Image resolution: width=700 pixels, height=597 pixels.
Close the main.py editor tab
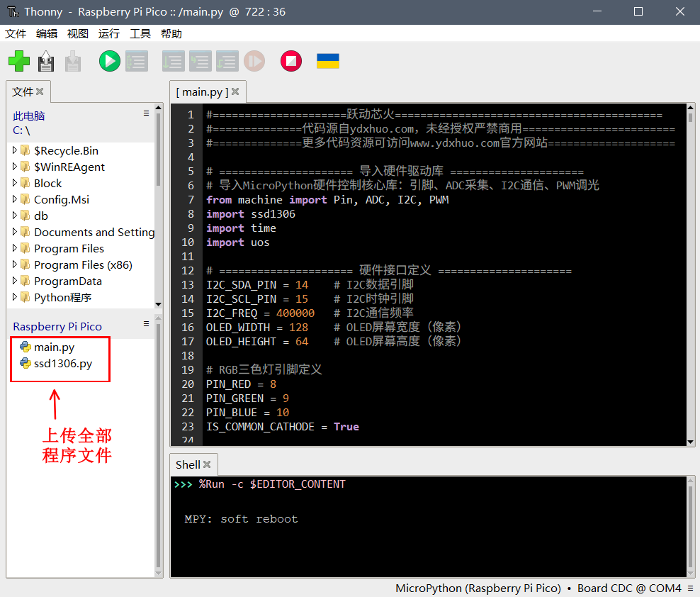click(235, 91)
